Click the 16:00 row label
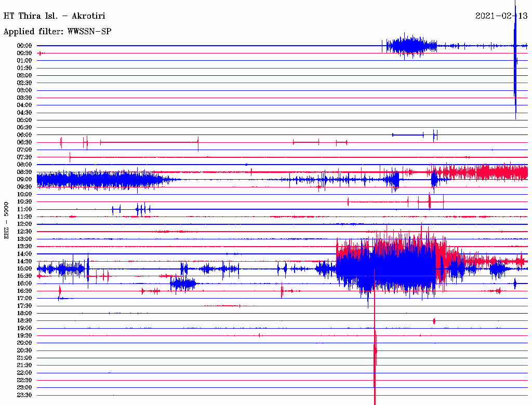This screenshot has width=532, height=405. (24, 283)
